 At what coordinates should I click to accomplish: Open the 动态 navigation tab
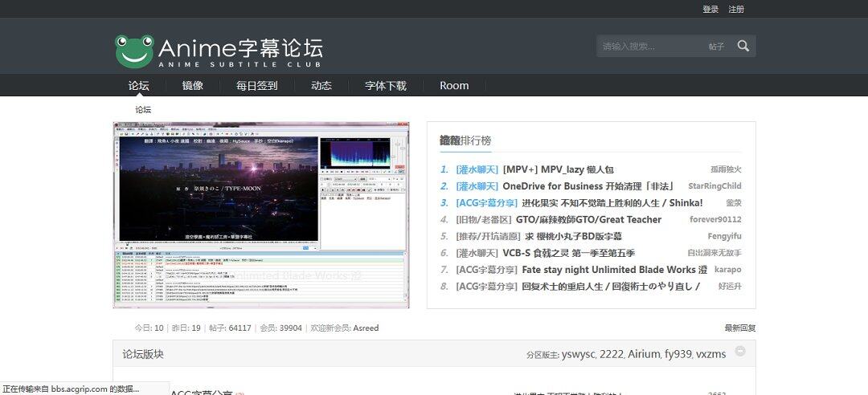pyautogui.click(x=321, y=86)
